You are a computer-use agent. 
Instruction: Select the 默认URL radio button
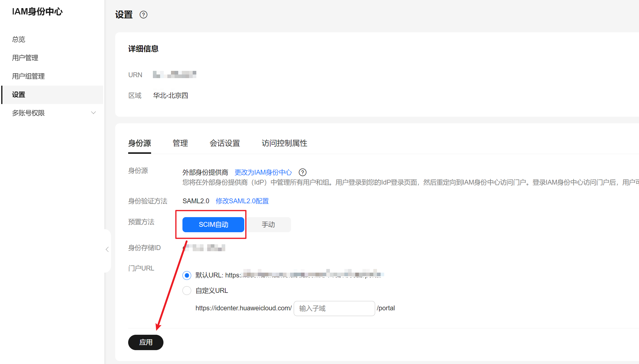coord(187,275)
